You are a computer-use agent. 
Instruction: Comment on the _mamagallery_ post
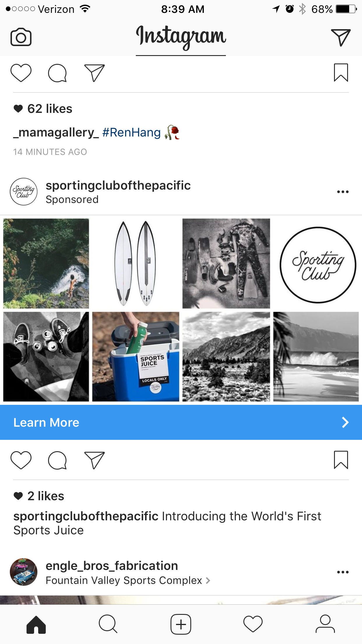pyautogui.click(x=57, y=73)
